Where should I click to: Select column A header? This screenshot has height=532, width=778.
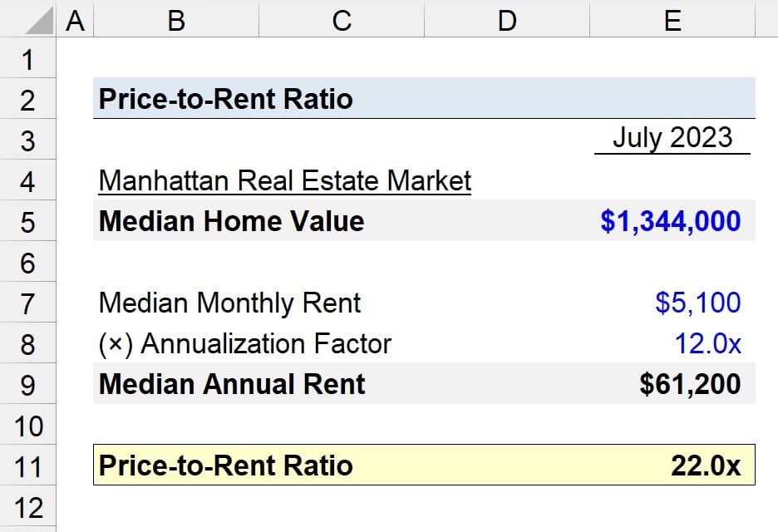[75, 18]
